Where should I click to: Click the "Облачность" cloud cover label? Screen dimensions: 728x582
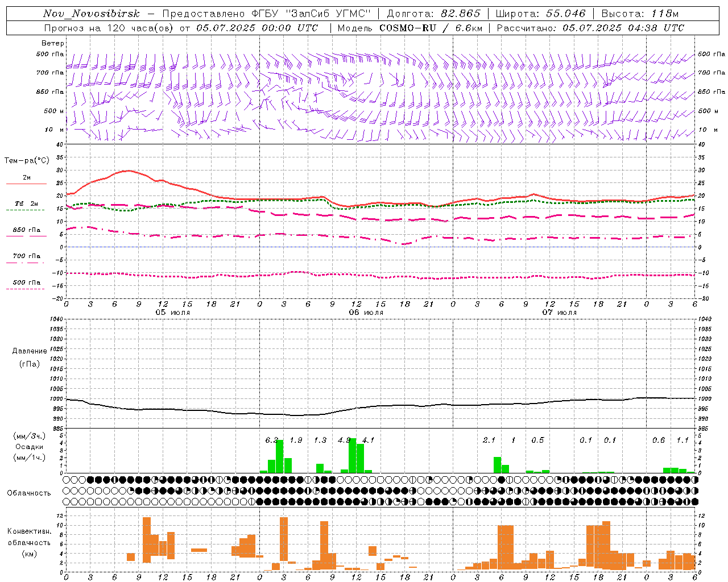pyautogui.click(x=29, y=493)
